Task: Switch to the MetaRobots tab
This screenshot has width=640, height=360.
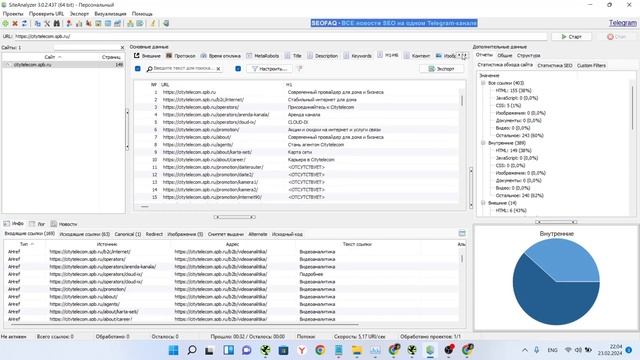Action: click(263, 56)
